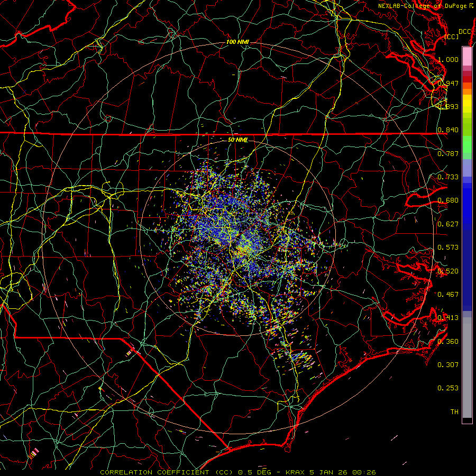This screenshot has width=476, height=476.
Task: Click the 0.520 legend value
Action: tap(448, 271)
